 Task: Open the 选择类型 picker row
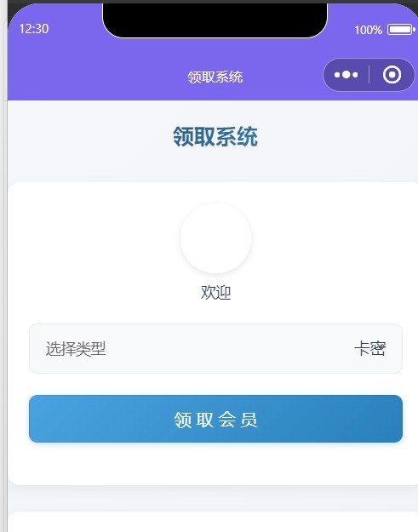coord(215,348)
